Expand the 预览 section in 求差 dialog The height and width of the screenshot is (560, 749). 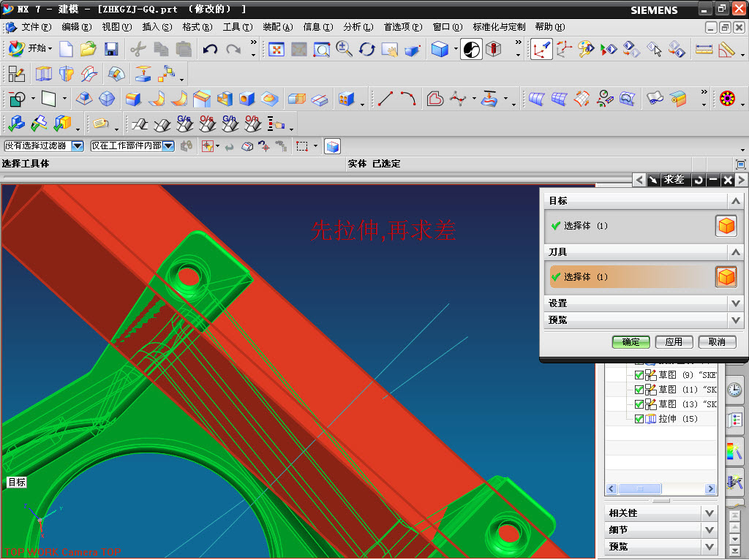click(x=736, y=320)
